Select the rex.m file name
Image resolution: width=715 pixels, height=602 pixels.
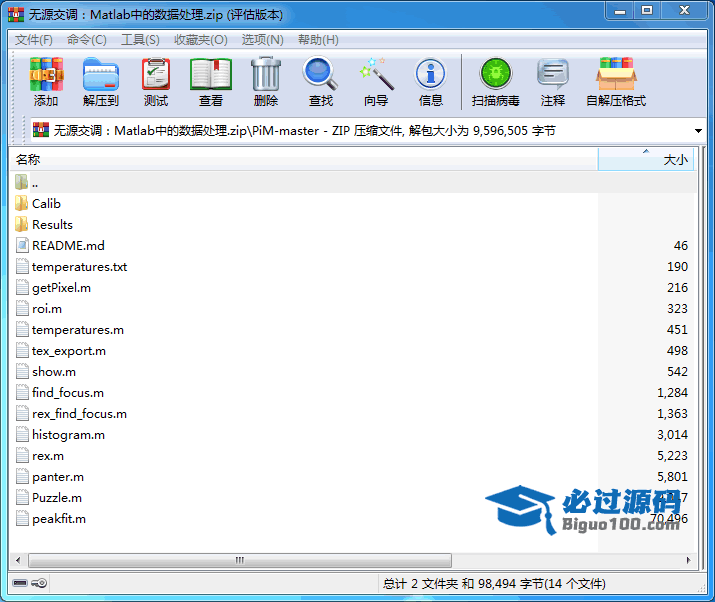(48, 456)
